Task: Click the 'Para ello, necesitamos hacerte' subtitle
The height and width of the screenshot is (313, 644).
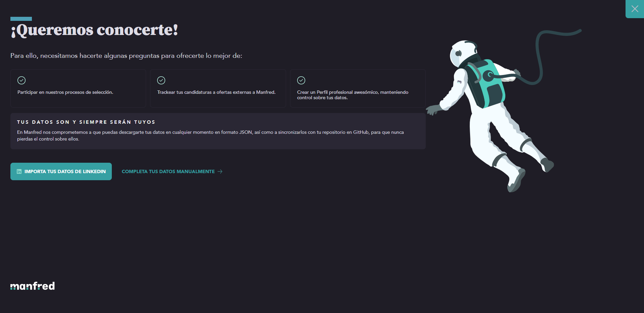Action: tap(126, 56)
